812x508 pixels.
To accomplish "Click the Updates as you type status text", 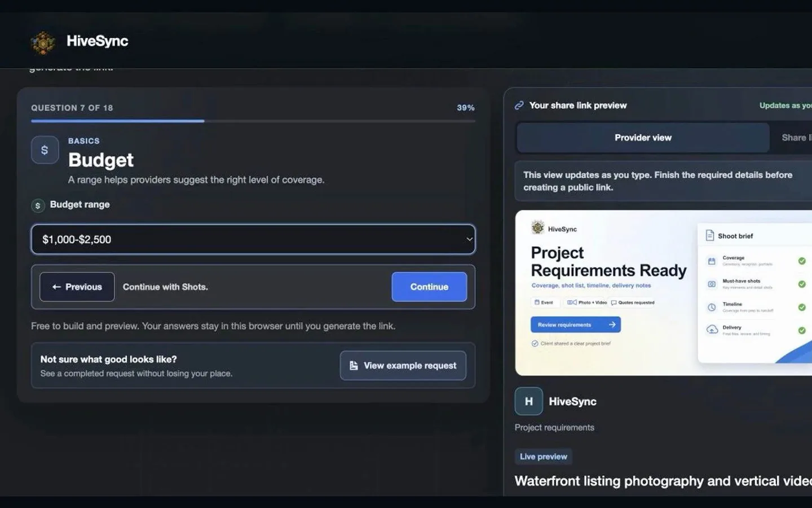I will 785,106.
